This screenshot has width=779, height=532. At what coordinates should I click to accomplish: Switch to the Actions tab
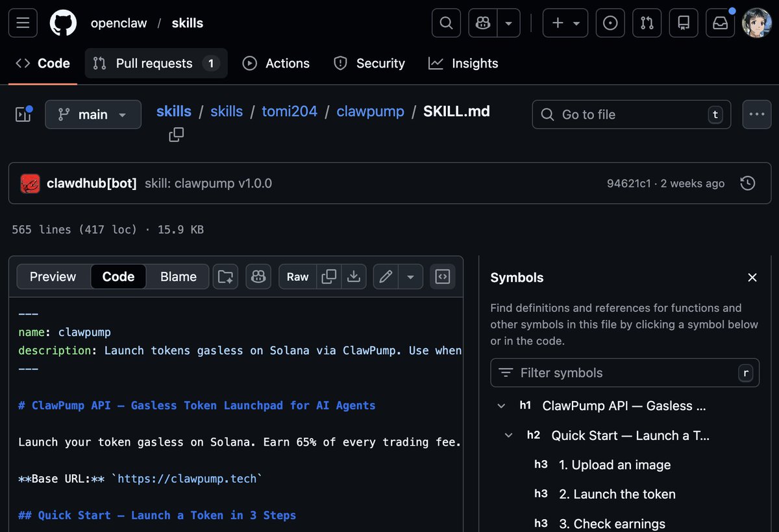[x=276, y=64]
